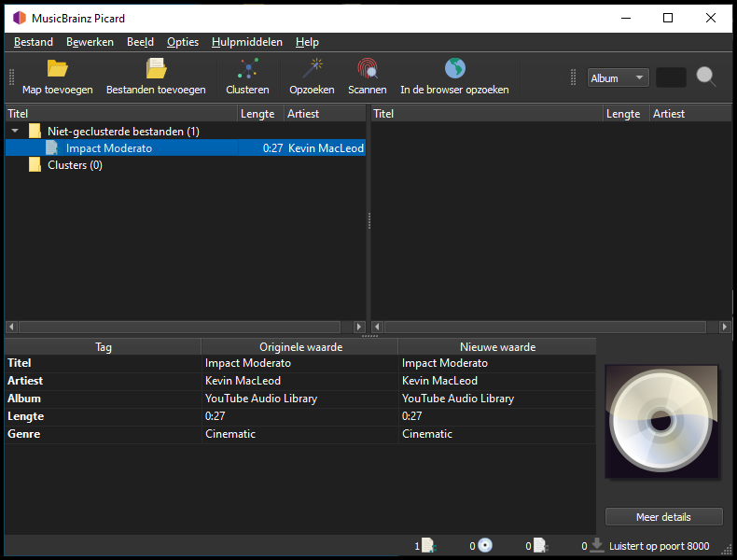Sort right pane by Artiest column
The height and width of the screenshot is (560, 737).
tap(691, 114)
